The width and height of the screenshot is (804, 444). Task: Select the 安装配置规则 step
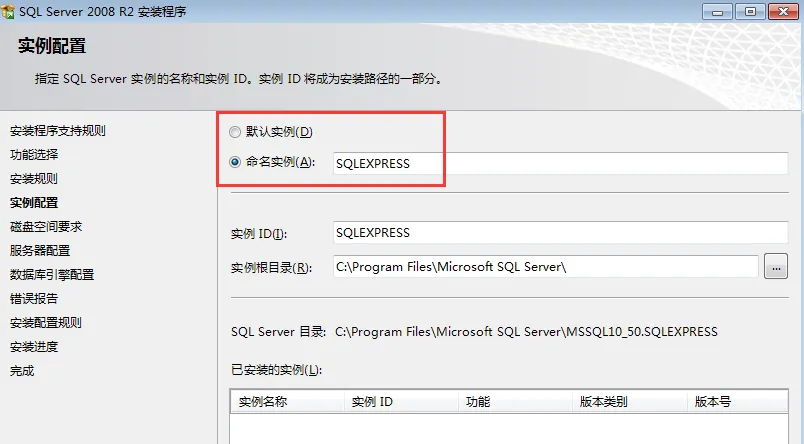coord(46,322)
